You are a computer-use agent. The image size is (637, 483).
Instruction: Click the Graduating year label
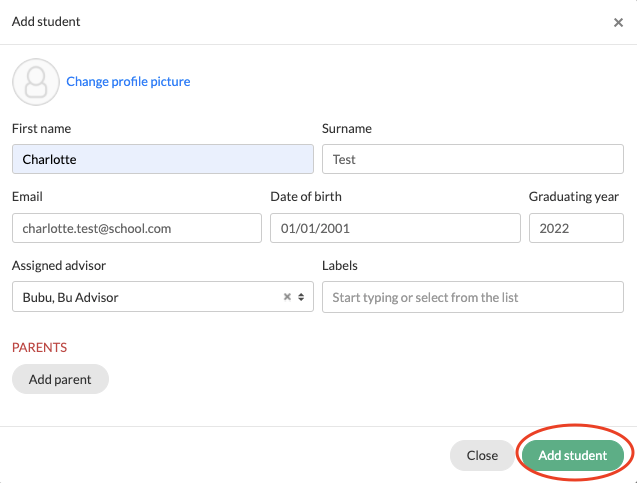[x=574, y=197]
